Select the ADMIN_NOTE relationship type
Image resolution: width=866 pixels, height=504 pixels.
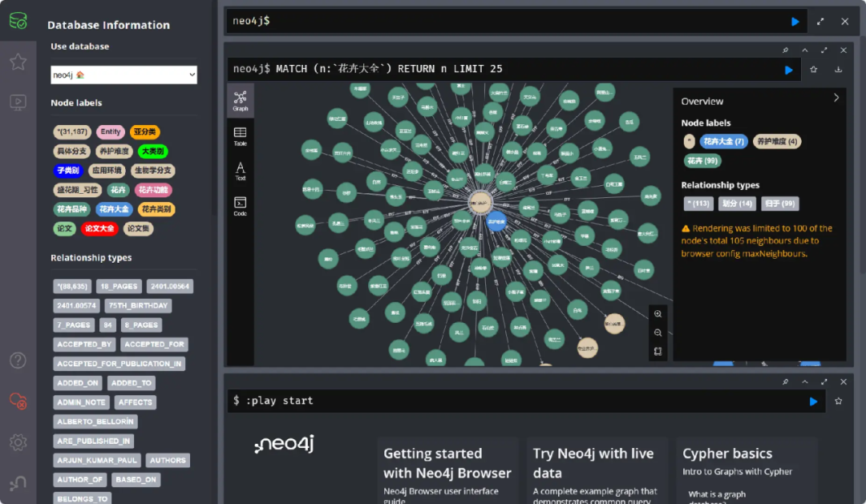[81, 402]
